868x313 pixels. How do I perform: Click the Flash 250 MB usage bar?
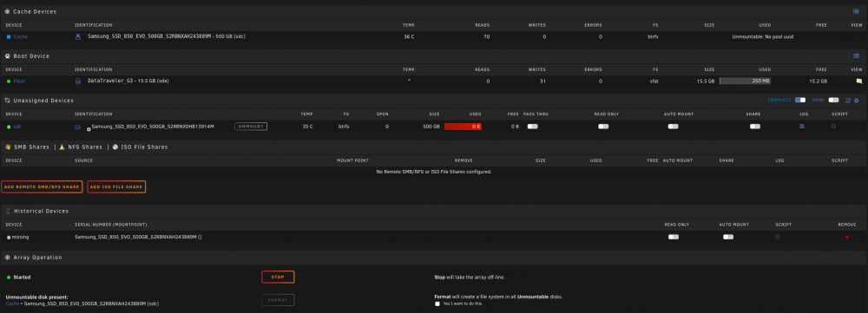click(x=745, y=82)
